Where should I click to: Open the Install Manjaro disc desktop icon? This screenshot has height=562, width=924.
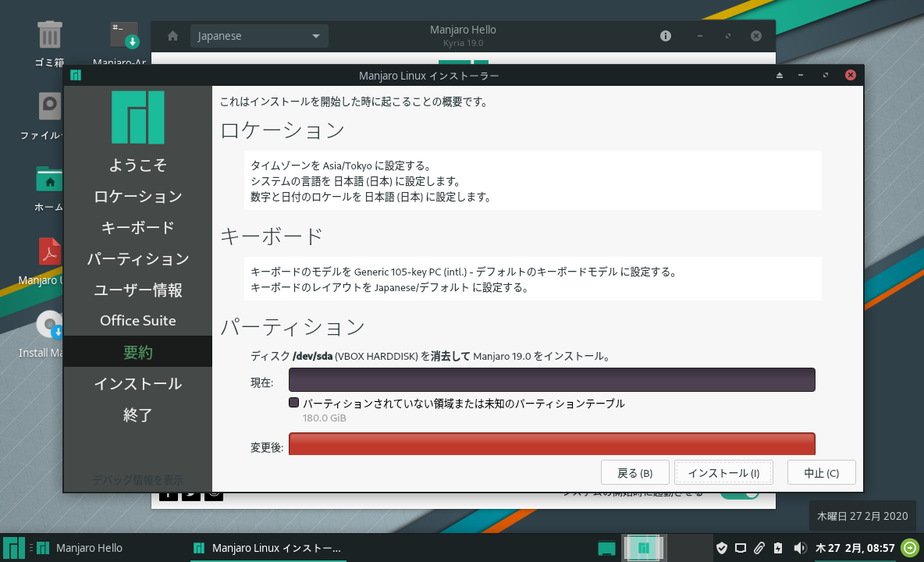(49, 325)
